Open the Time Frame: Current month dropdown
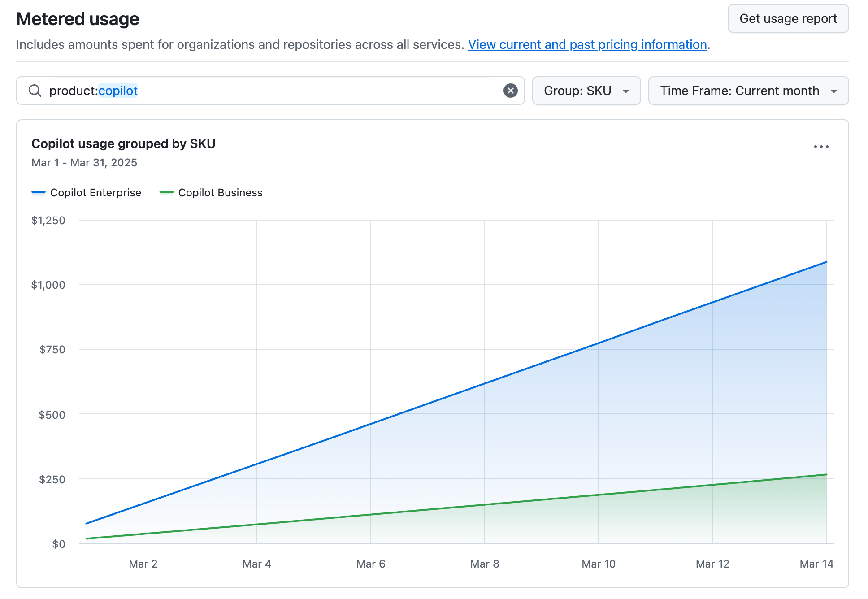The image size is (868, 599). click(x=748, y=91)
